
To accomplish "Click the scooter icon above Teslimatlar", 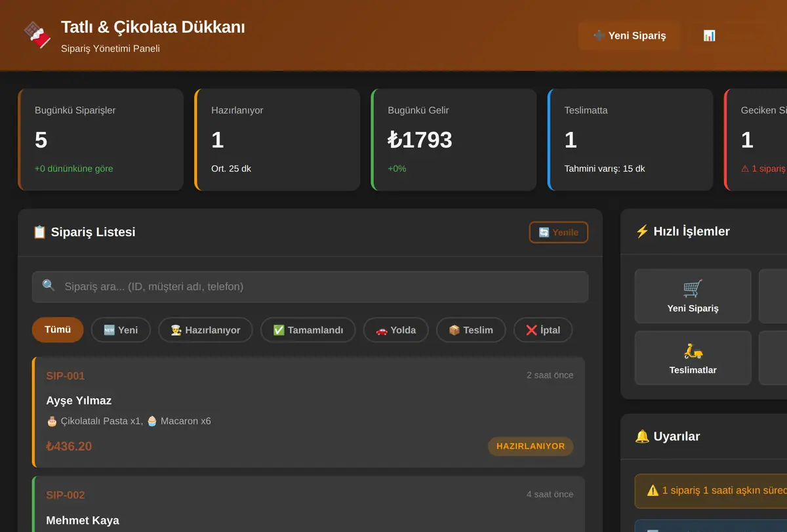I will pyautogui.click(x=693, y=350).
